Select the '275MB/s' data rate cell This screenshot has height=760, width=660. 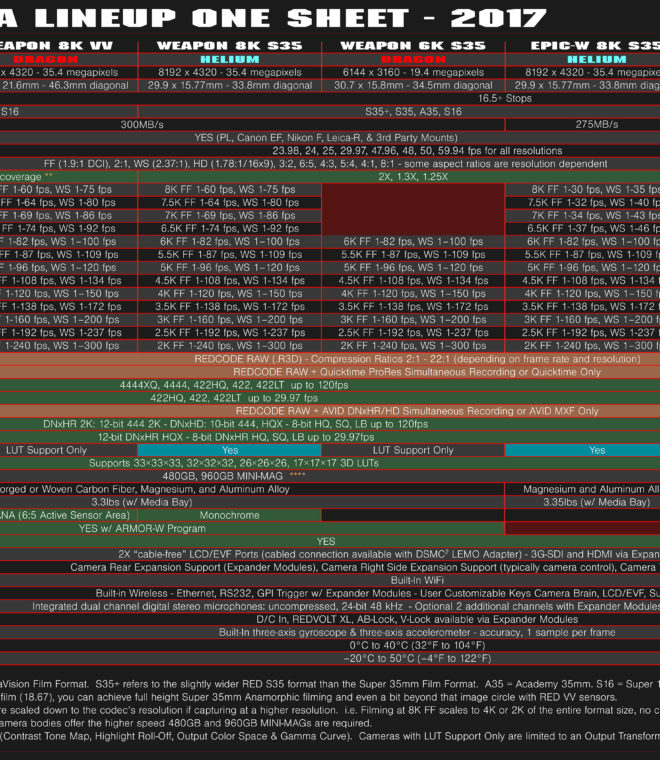click(582, 125)
